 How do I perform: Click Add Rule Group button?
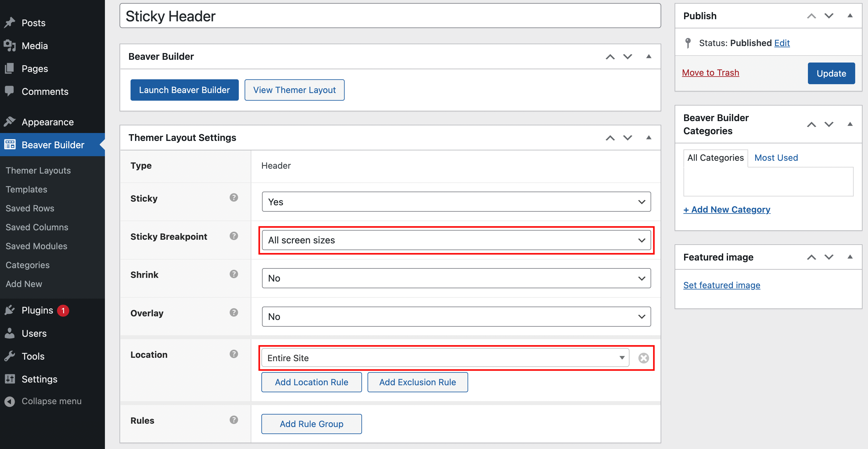click(x=311, y=424)
